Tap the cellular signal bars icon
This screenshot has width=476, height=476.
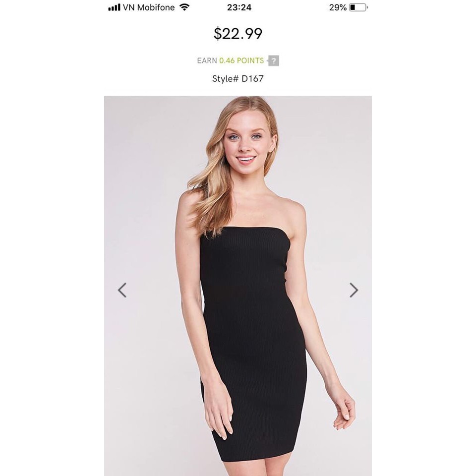[115, 7]
